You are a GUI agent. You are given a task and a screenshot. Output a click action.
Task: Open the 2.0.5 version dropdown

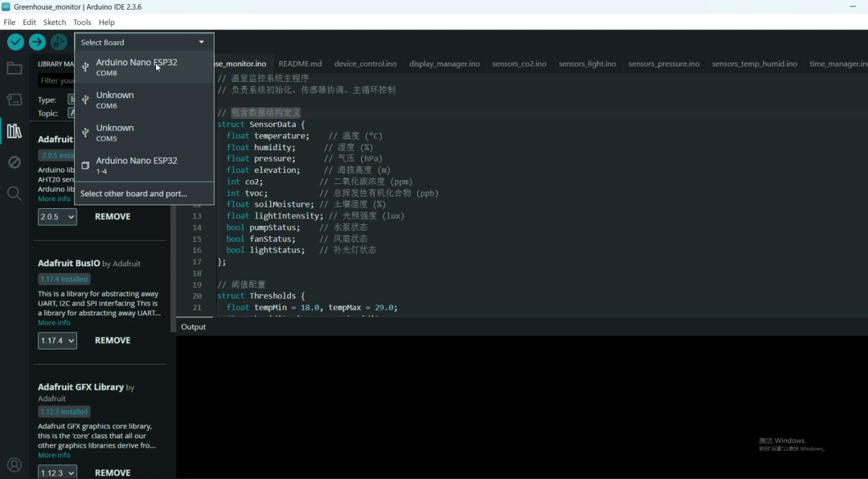(x=57, y=216)
